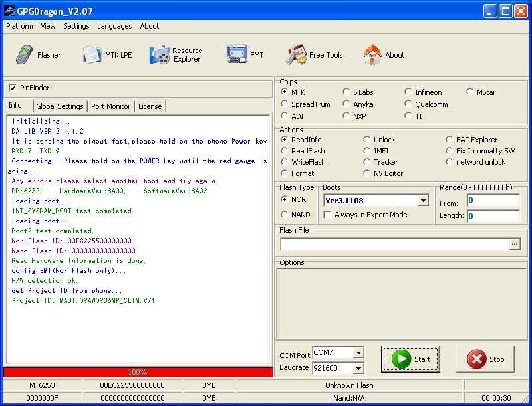This screenshot has height=406, width=532.
Task: Choose the IMEI action
Action: tap(366, 150)
